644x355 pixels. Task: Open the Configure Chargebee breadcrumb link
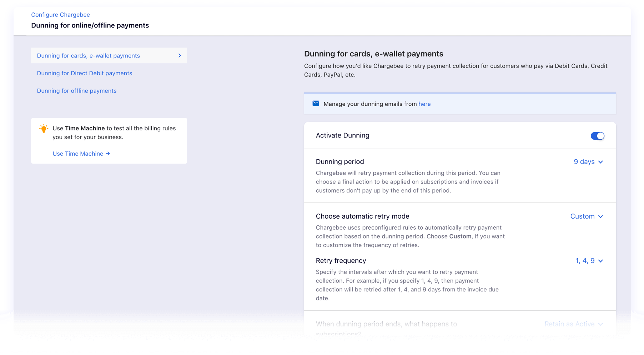click(60, 15)
